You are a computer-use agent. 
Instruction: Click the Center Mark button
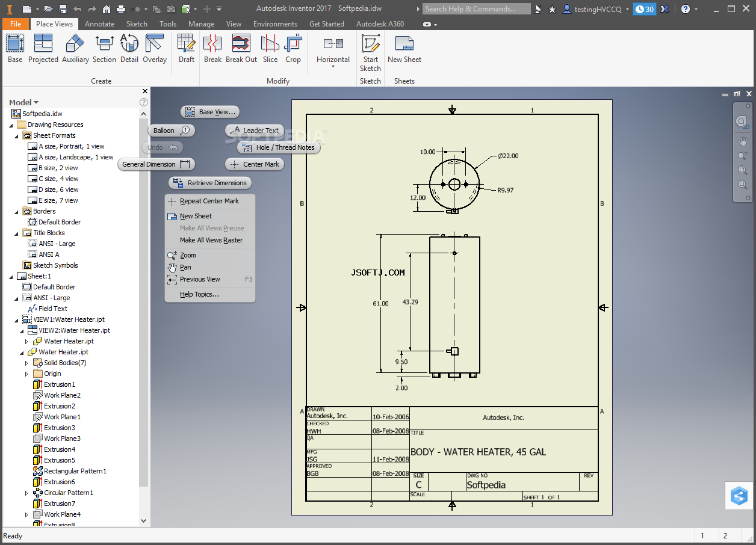[255, 164]
